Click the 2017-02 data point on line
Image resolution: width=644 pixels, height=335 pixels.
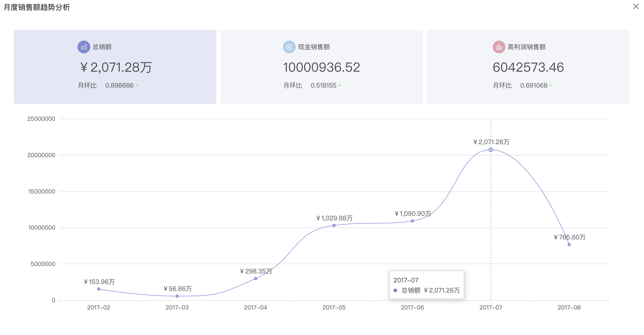tap(99, 289)
